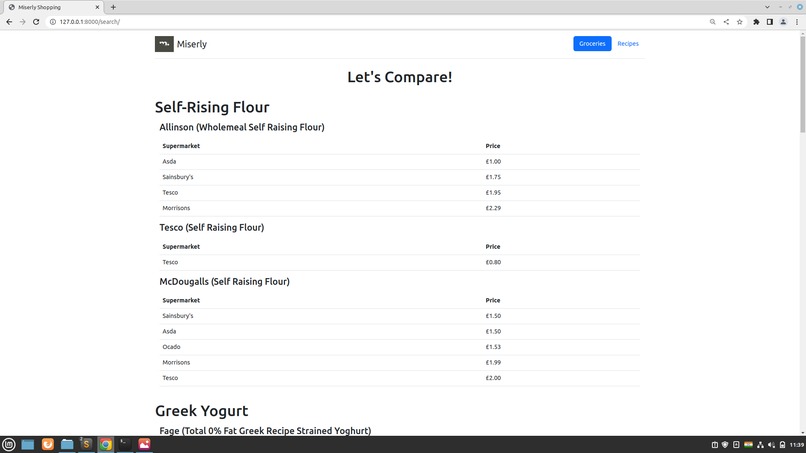The height and width of the screenshot is (453, 806).
Task: Open the terminal from taskbar
Action: pyautogui.click(x=124, y=444)
